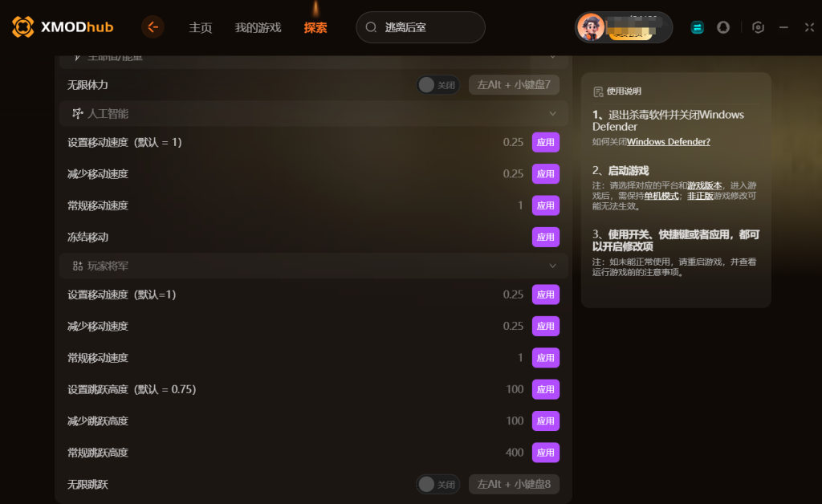This screenshot has width=822, height=504.
Task: Click the 常规跳跃高度 value 400 field
Action: click(x=515, y=453)
